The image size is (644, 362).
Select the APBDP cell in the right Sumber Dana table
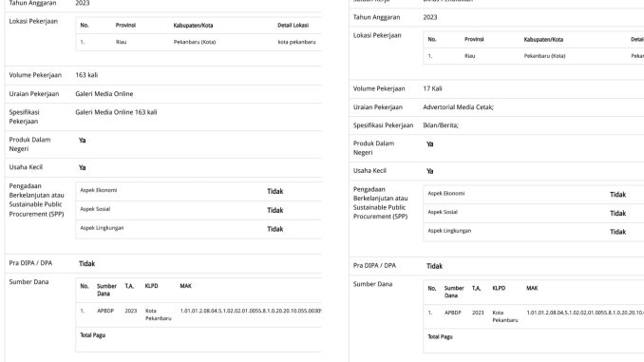[x=453, y=313]
